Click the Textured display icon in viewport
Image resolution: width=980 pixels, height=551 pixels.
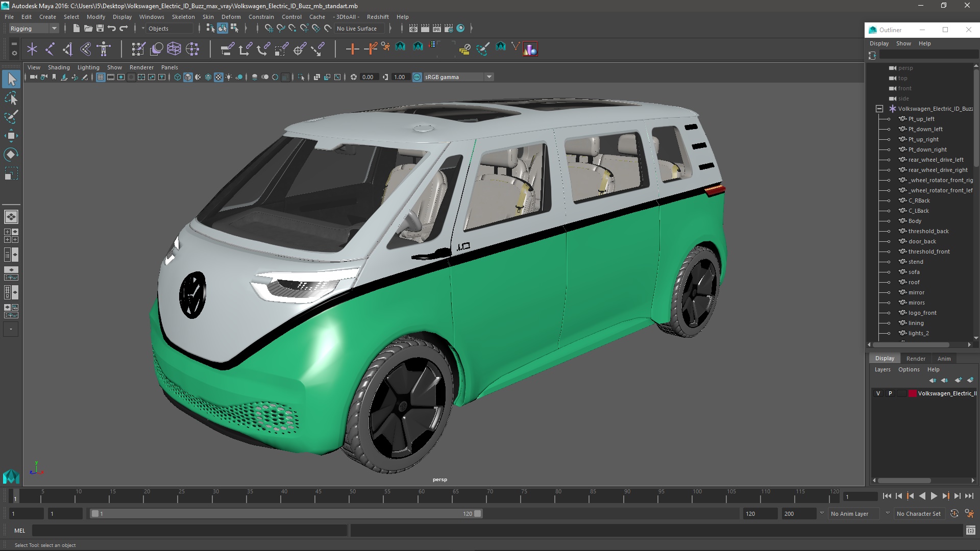coord(218,77)
